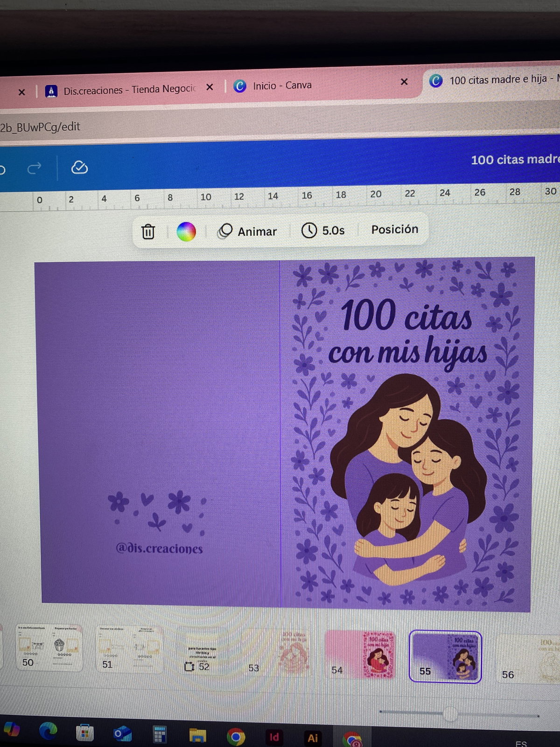Open Adobe Illustrator from the taskbar
Image resolution: width=560 pixels, height=747 pixels.
(x=312, y=738)
